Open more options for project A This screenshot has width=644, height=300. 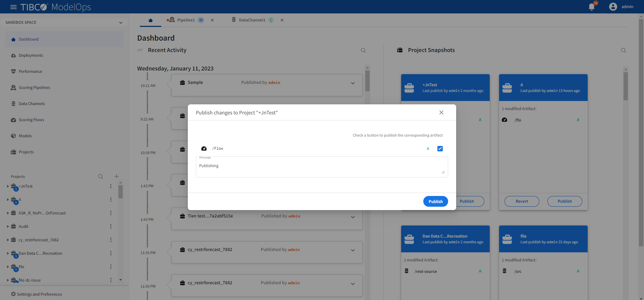click(x=111, y=200)
